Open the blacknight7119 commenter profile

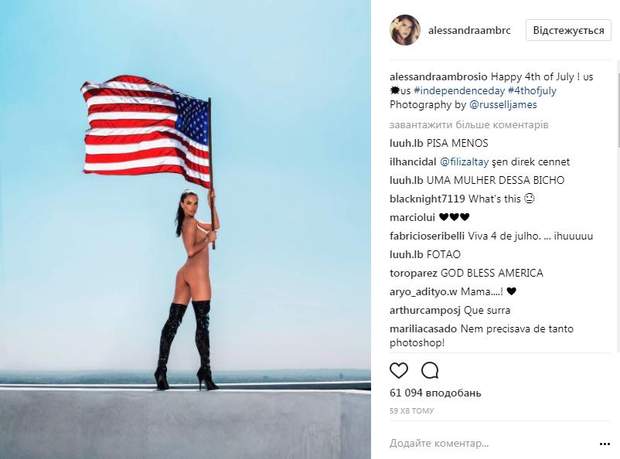[427, 198]
